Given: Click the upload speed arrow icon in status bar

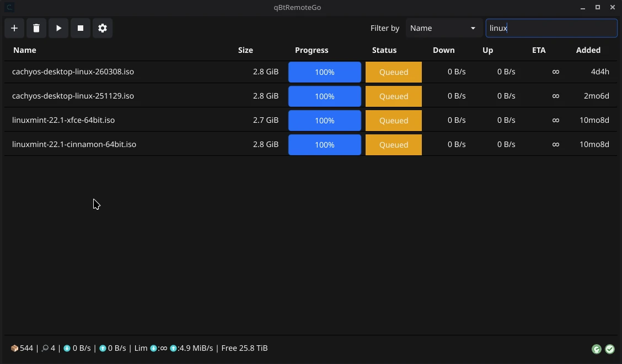Looking at the screenshot, I should pyautogui.click(x=103, y=348).
